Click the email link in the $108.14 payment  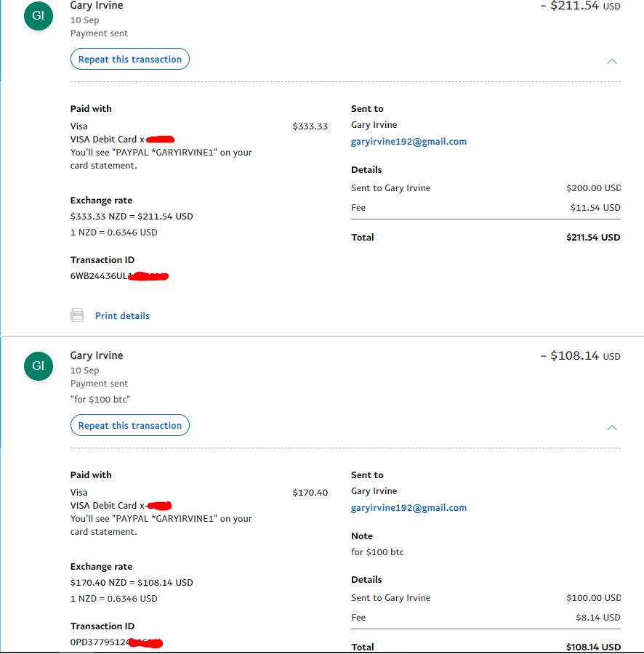click(x=408, y=508)
